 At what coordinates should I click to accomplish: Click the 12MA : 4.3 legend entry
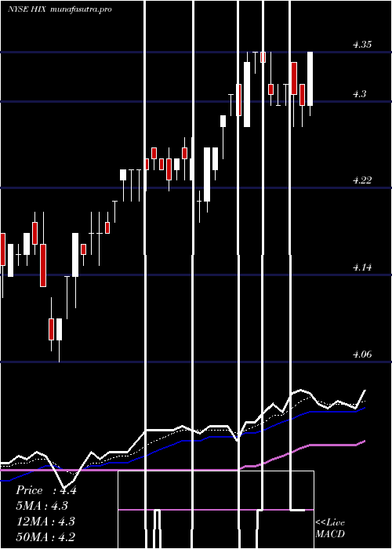tap(45, 522)
